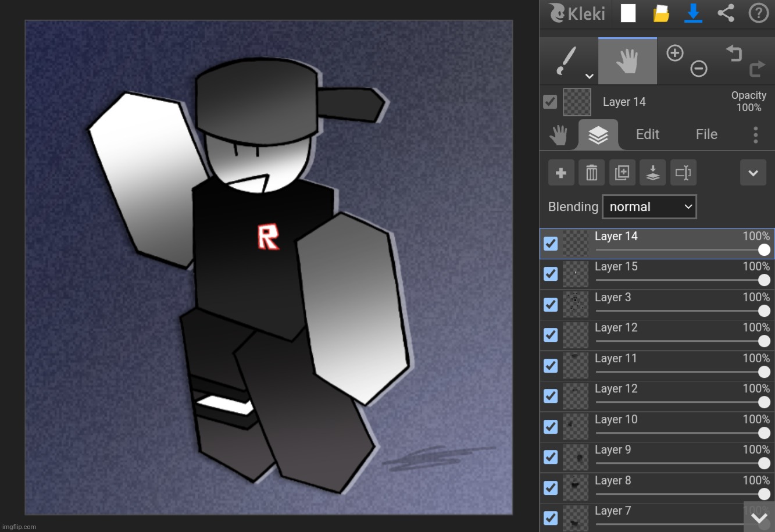The height and width of the screenshot is (532, 775).
Task: Toggle top preview Layer 14 checkbox
Action: (550, 102)
